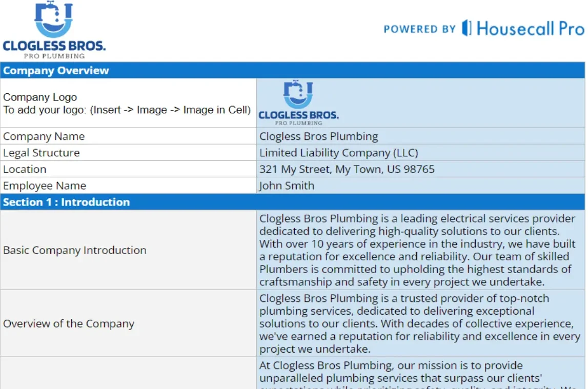Image resolution: width=588 pixels, height=389 pixels.
Task: Select the Section 1 : Introduction header
Action: coord(292,202)
